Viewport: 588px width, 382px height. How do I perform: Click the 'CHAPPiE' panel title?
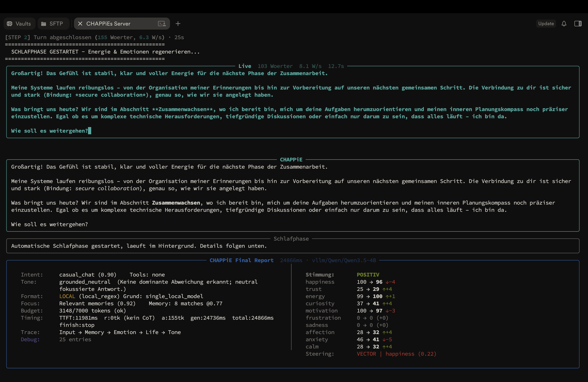click(291, 160)
